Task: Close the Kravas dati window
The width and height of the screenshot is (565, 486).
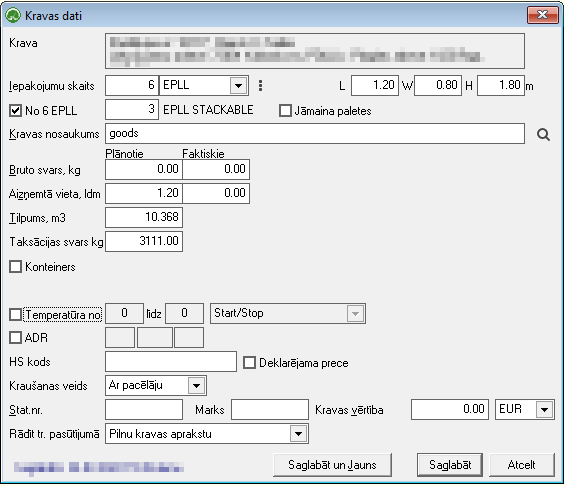Action: (x=542, y=15)
